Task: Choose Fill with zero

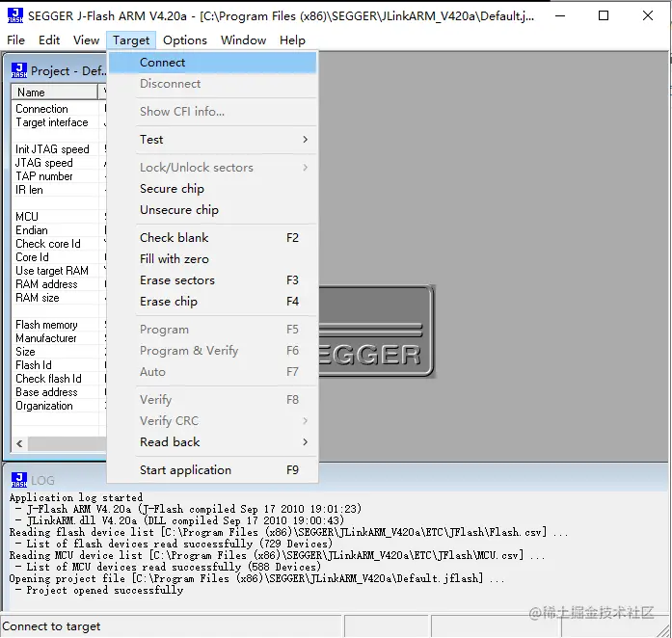Action: pyautogui.click(x=212, y=259)
